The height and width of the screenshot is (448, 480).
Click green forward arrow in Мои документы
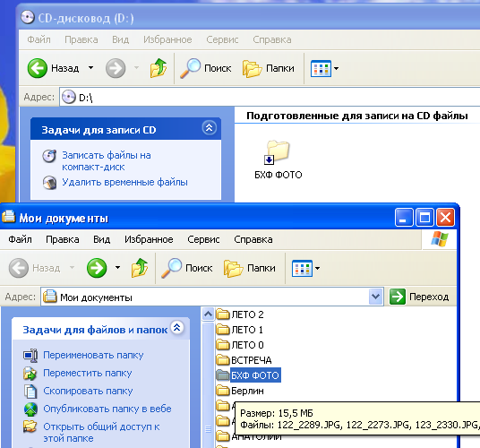tap(97, 268)
